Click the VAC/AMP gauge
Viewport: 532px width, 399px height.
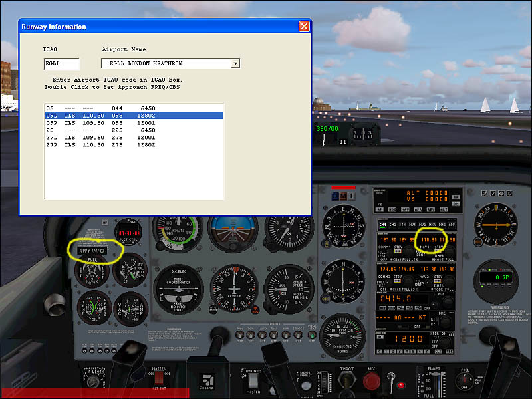click(x=130, y=309)
